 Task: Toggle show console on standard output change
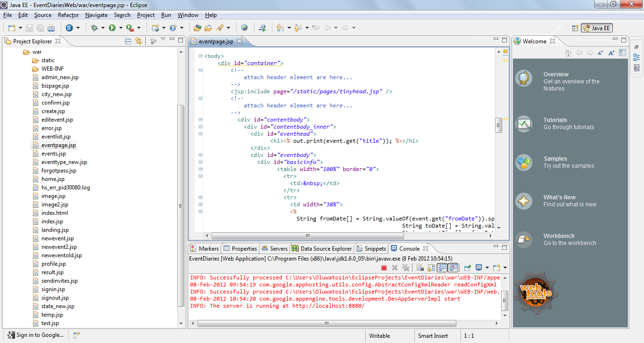pos(442,268)
